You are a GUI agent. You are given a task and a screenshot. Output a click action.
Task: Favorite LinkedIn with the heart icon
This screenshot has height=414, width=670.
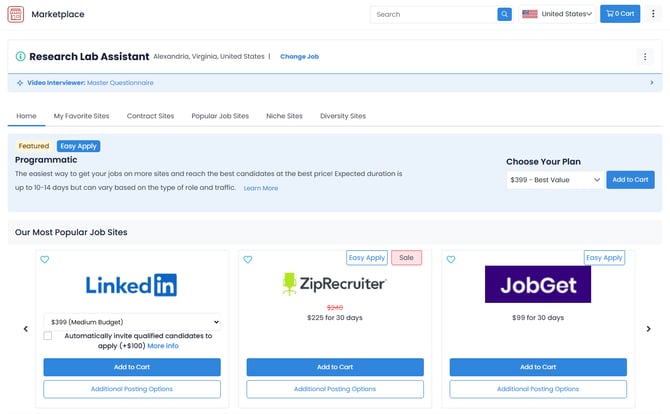[45, 260]
